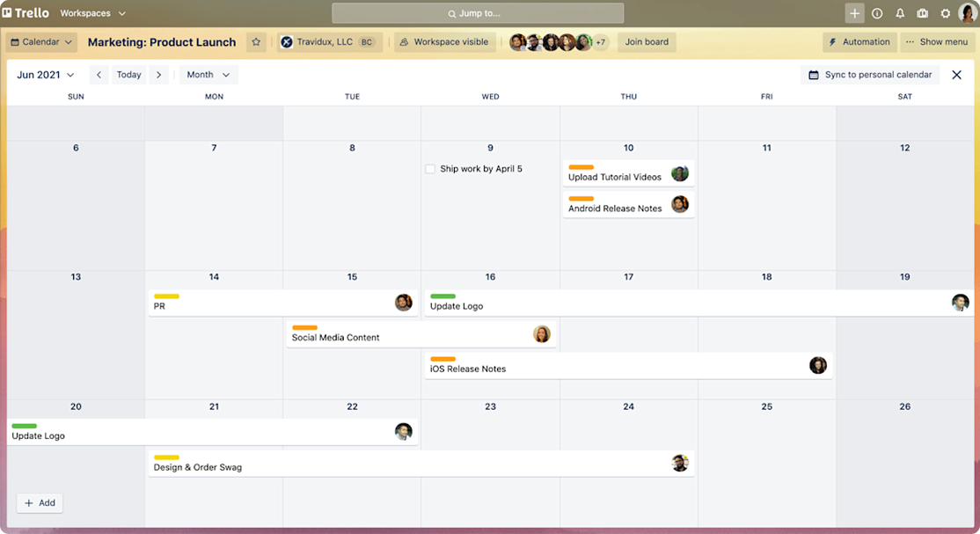Click the Workspace visible button
Viewport: 980px width, 534px height.
click(444, 42)
